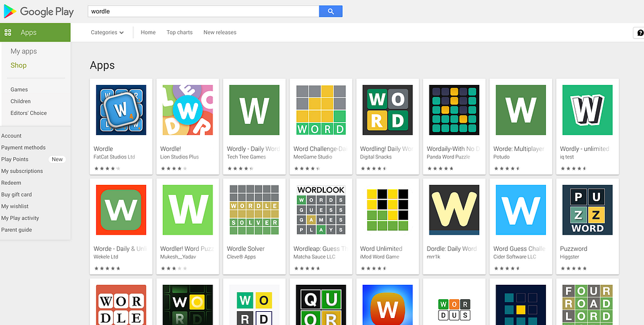Open Redeem link
644x325 pixels.
[11, 183]
